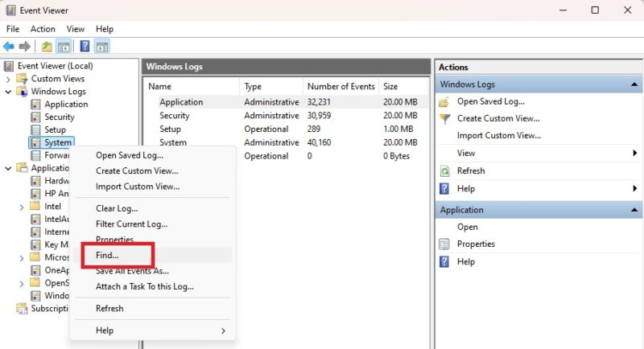Expand the Custom Views tree node

coord(8,79)
